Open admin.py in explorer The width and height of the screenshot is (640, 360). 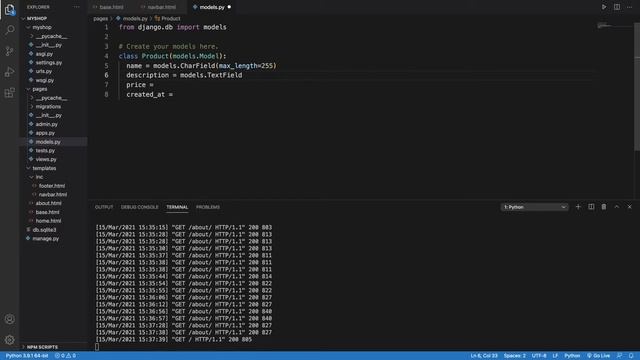click(x=47, y=124)
